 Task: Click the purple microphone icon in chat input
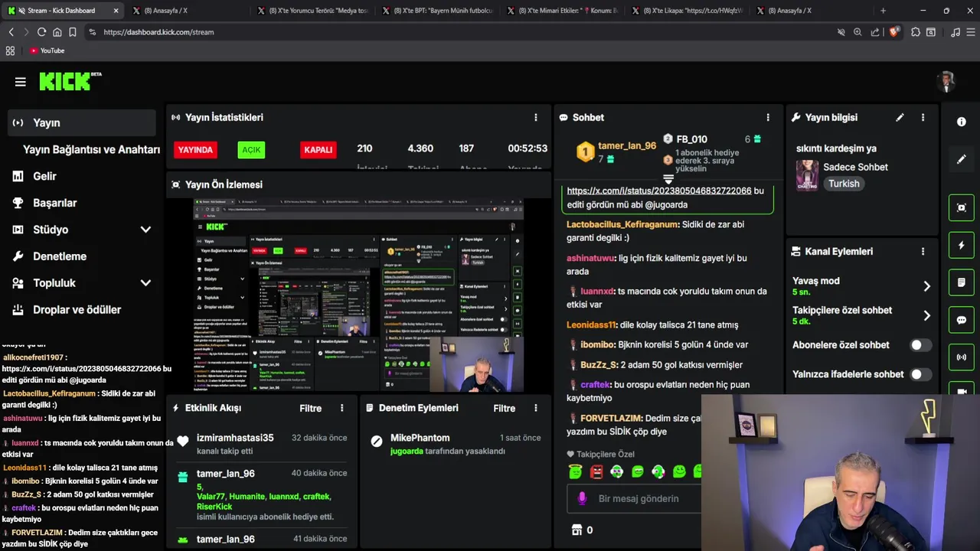[582, 498]
